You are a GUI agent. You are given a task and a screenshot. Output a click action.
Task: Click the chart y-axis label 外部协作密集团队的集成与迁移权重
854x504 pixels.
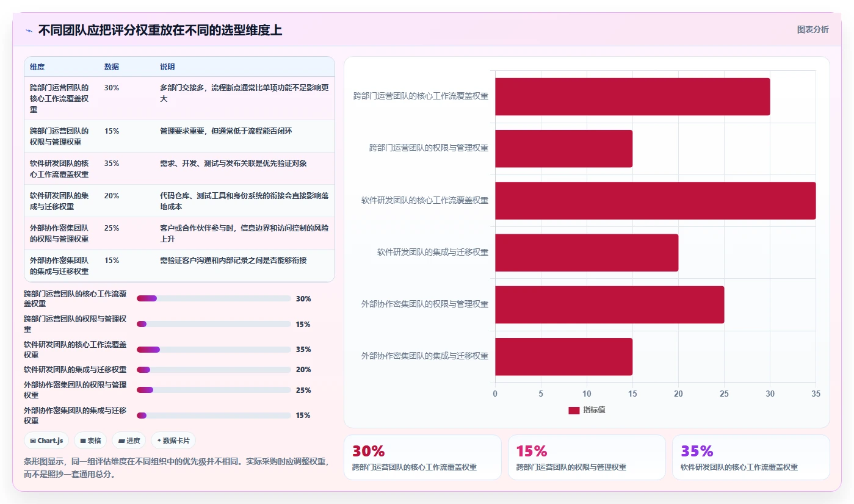tap(425, 356)
